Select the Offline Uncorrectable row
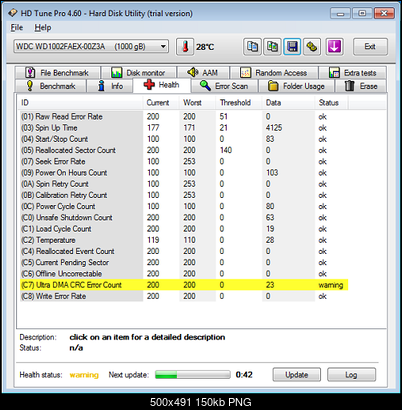The image size is (402, 410). (x=184, y=274)
